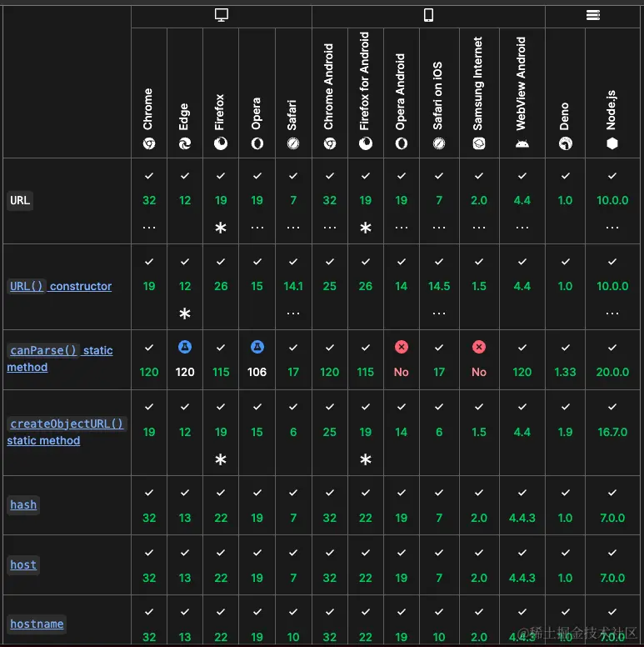Image resolution: width=644 pixels, height=647 pixels.
Task: Open the canParse() static method link
Action: [x=60, y=359]
